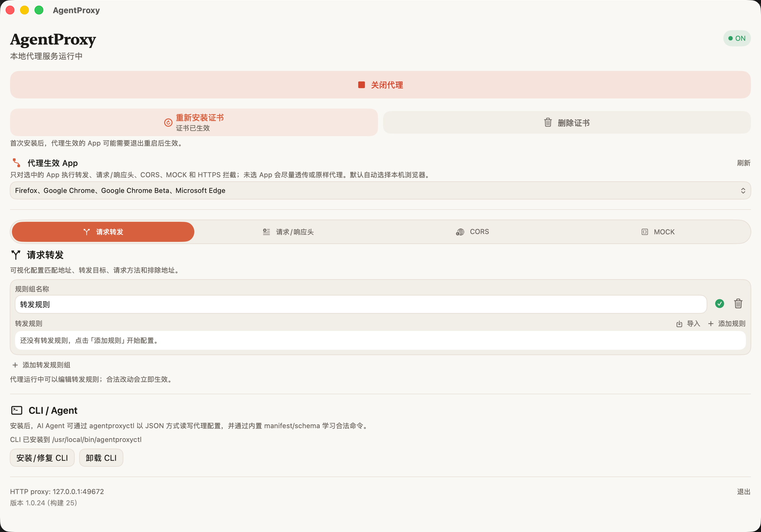Viewport: 761px width, 532px height.
Task: Click trash icon beside 删除证书
Action: 548,123
